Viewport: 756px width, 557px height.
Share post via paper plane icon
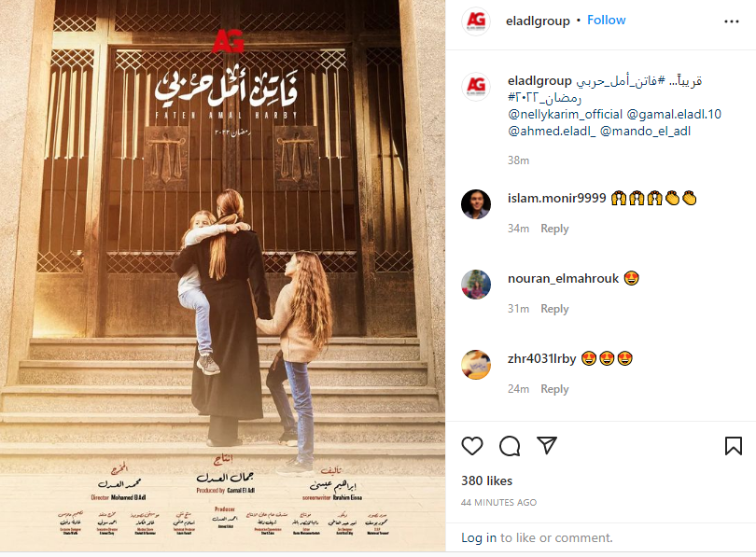pyautogui.click(x=547, y=445)
